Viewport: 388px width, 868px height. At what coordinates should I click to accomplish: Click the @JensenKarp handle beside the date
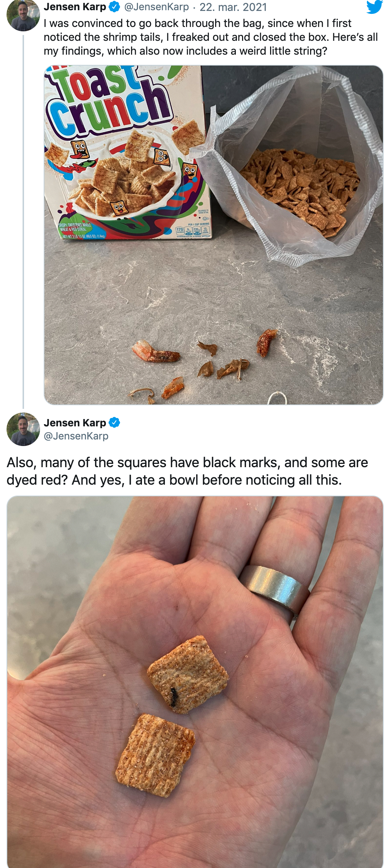(x=156, y=7)
